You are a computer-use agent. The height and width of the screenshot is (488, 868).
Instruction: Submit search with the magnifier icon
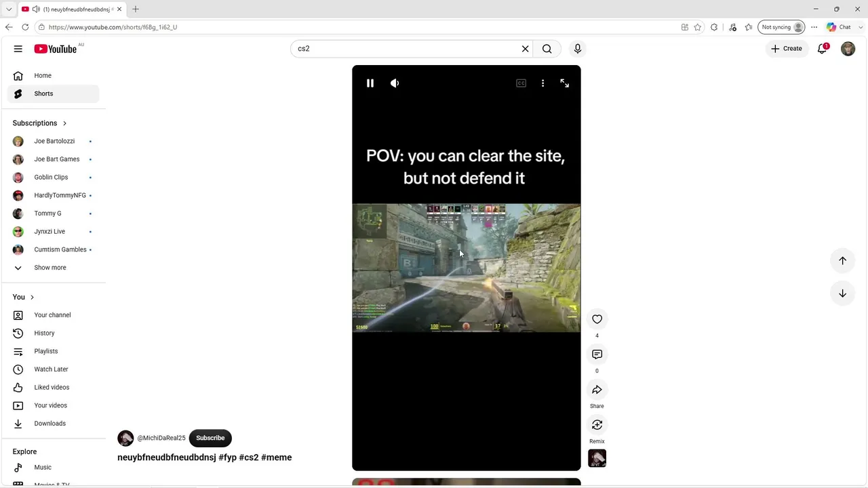tap(547, 49)
